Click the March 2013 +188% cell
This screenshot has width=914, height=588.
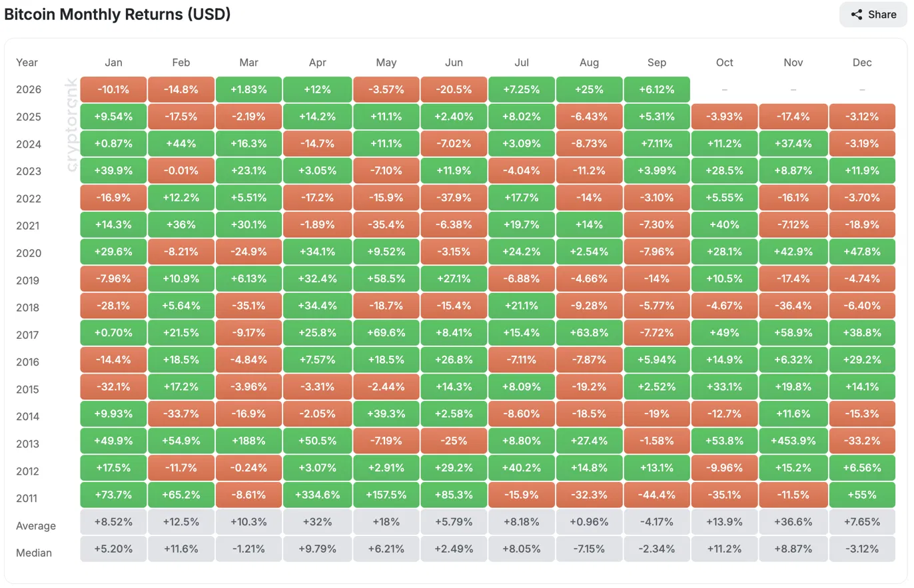pos(248,440)
